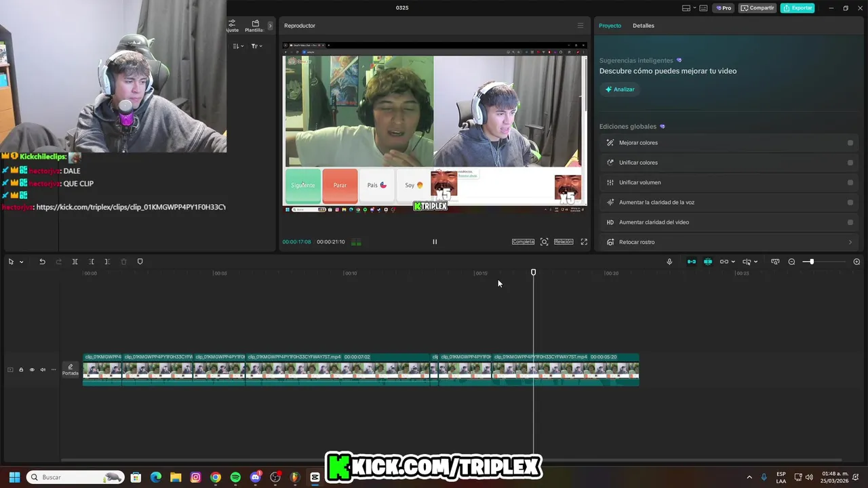This screenshot has height=488, width=868.
Task: Click Completa preview quality button
Action: pyautogui.click(x=523, y=242)
